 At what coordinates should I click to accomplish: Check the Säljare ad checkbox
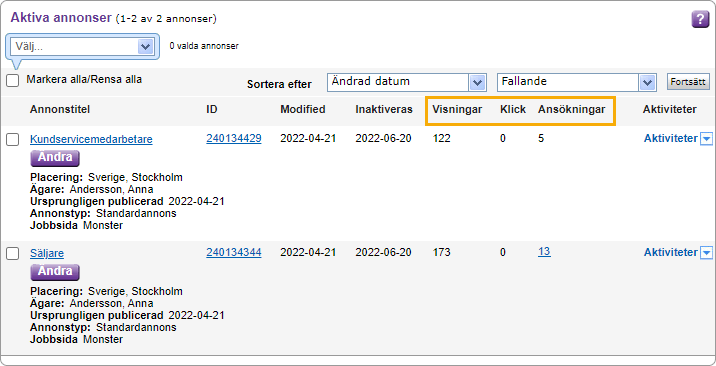pos(13,254)
